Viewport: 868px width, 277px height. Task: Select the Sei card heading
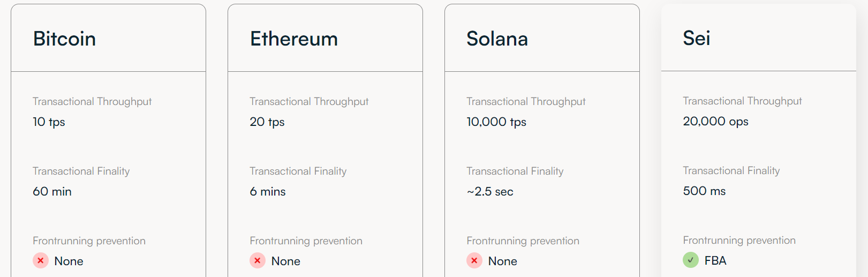point(697,38)
